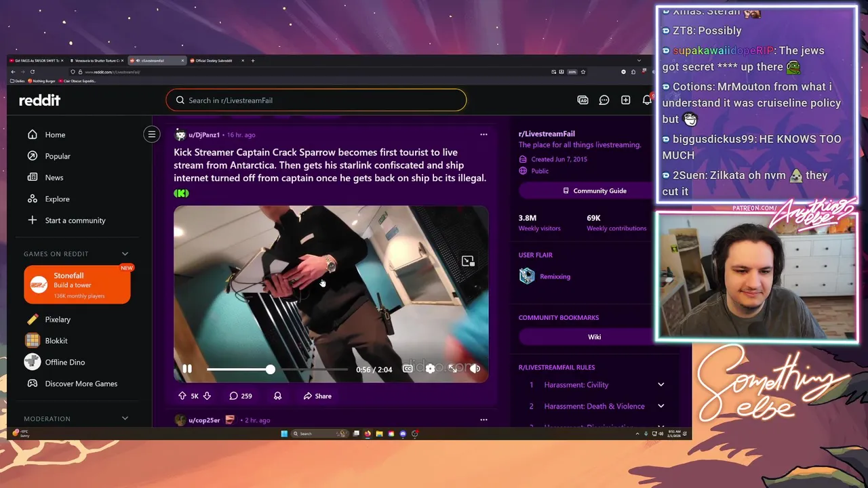Screen dimensions: 868x488
Task: Open picture-in-picture icon on video
Action: [x=468, y=261]
